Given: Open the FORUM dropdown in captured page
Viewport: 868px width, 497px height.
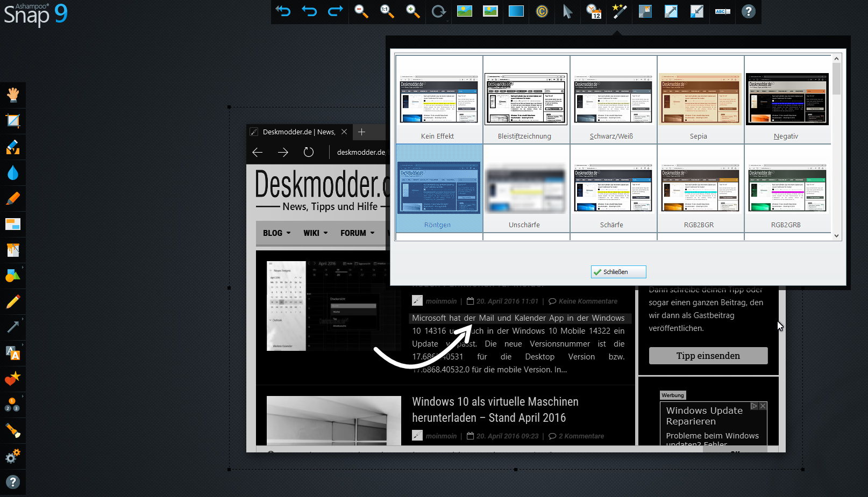Looking at the screenshot, I should tap(358, 233).
